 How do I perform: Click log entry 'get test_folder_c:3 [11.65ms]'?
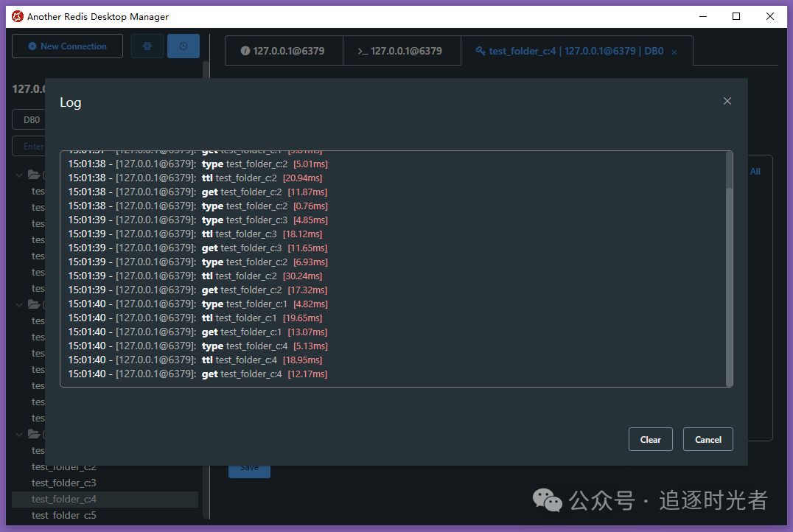(x=198, y=248)
